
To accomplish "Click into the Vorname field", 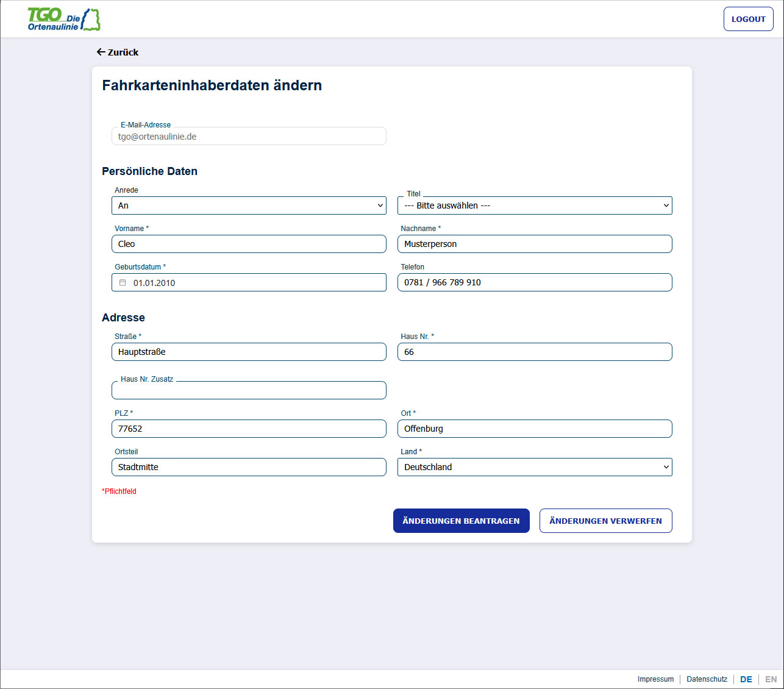I will [x=249, y=244].
